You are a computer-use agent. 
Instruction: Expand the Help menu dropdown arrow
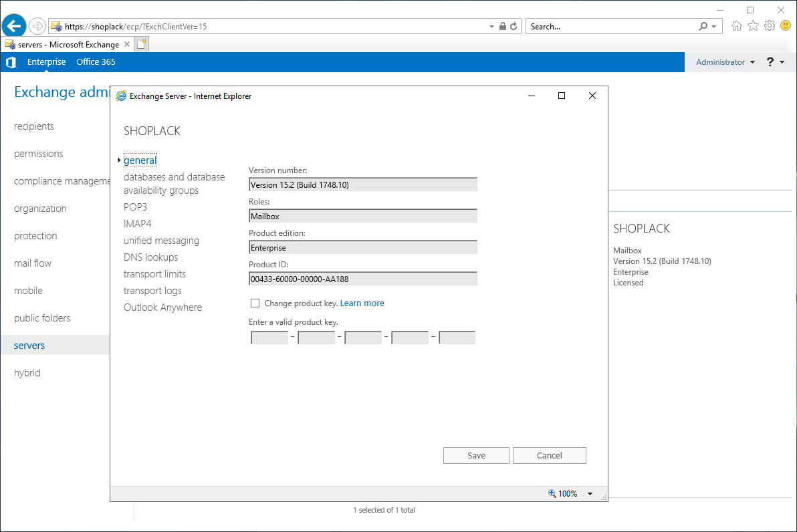point(782,62)
